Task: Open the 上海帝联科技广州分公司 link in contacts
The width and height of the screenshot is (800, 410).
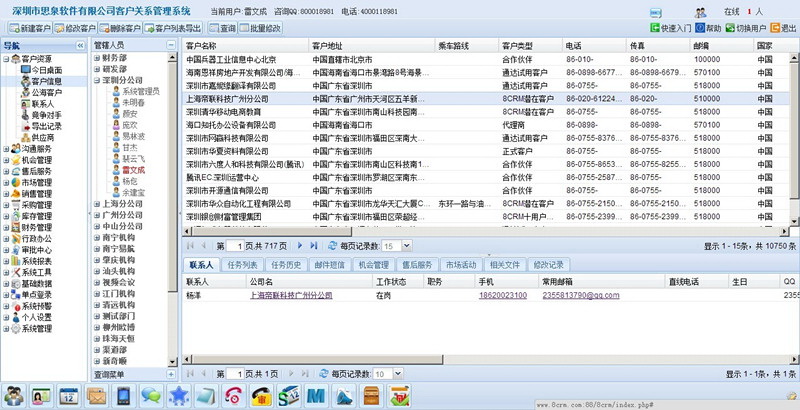Action: (x=291, y=295)
